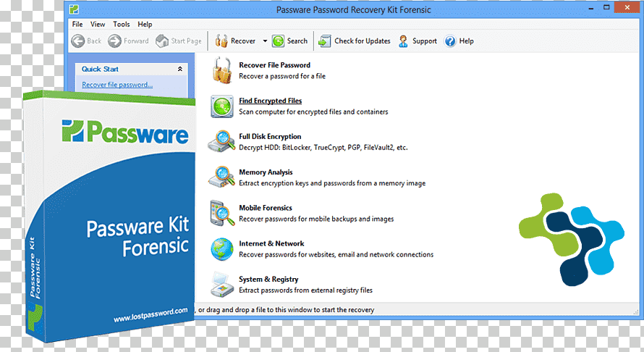
Task: Click the Full Disk Encryption drive icon
Action: [x=222, y=141]
